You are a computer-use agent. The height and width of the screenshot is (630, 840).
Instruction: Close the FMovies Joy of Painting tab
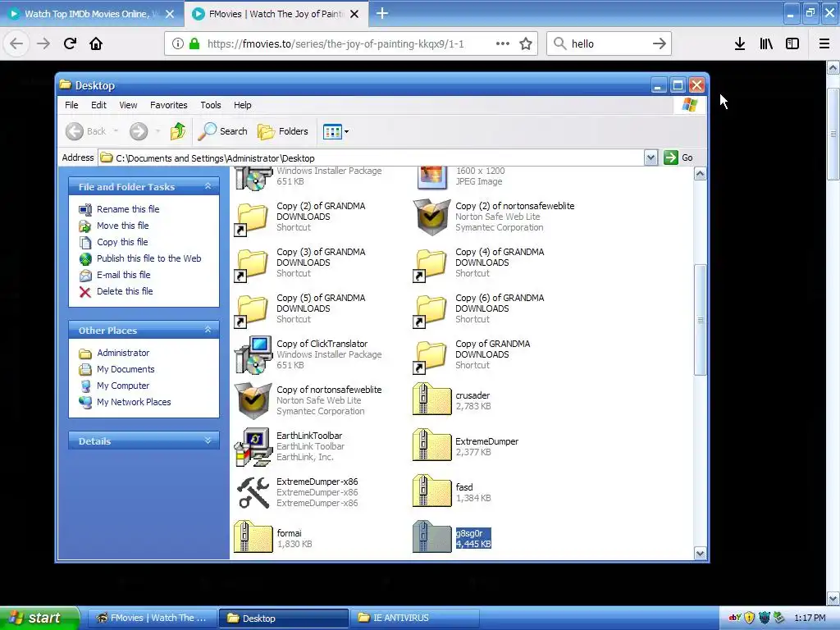pyautogui.click(x=354, y=14)
